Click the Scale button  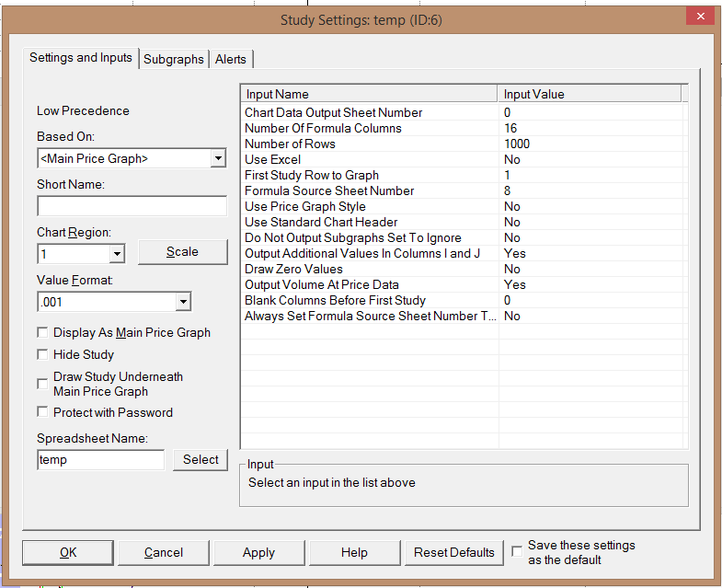pyautogui.click(x=182, y=252)
